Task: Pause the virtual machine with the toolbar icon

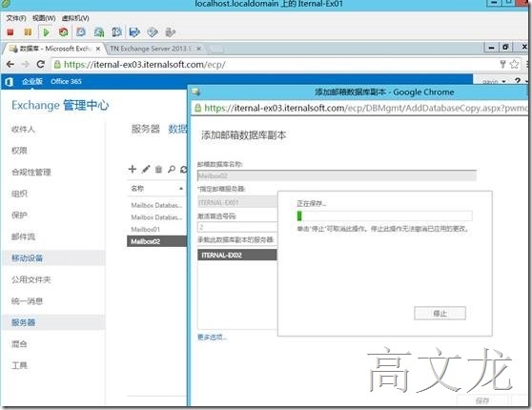Action: (28, 32)
